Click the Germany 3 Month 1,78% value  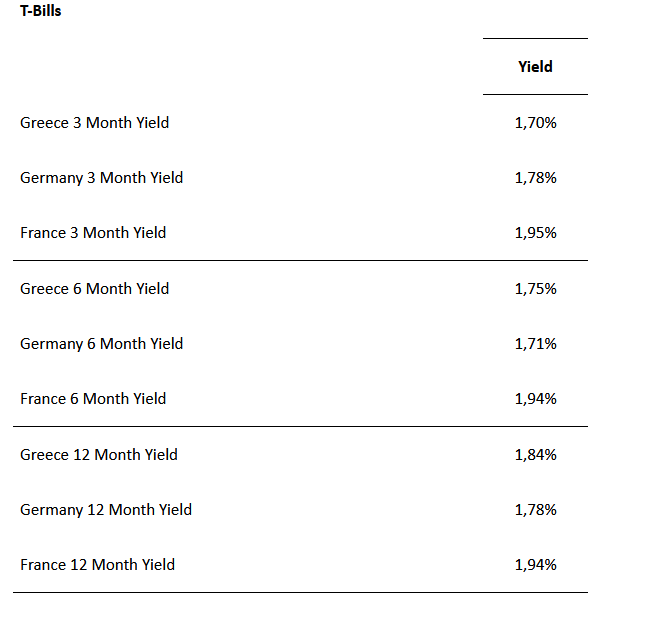[535, 178]
